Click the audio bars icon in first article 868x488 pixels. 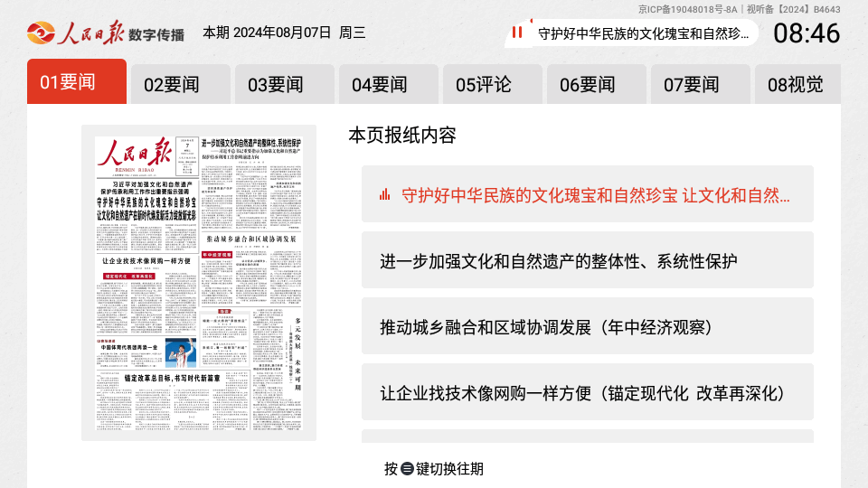(x=384, y=194)
